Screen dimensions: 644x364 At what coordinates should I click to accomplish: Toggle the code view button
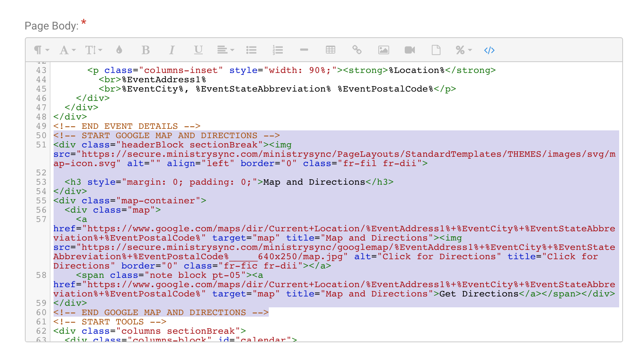(489, 50)
